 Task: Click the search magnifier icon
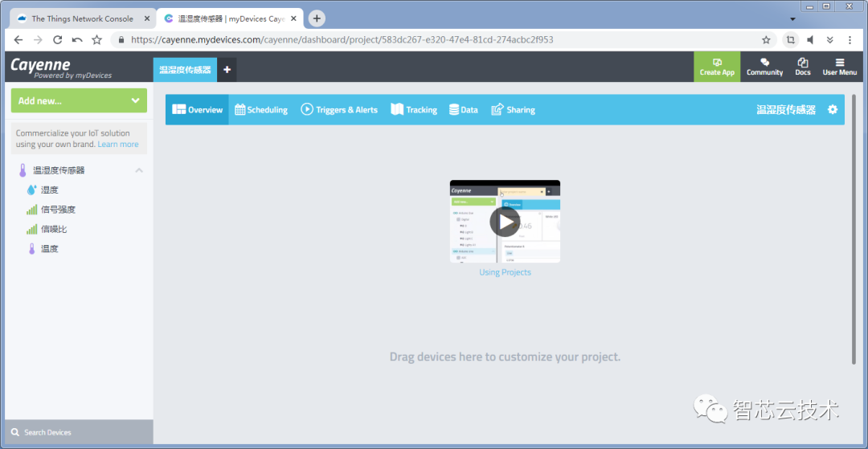point(15,432)
